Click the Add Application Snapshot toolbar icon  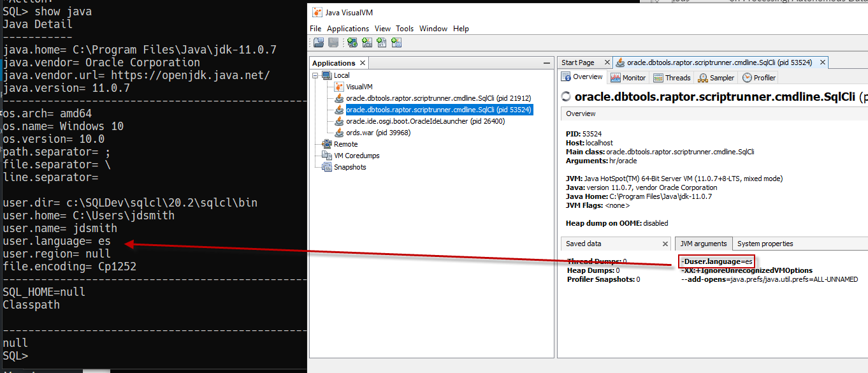point(396,43)
